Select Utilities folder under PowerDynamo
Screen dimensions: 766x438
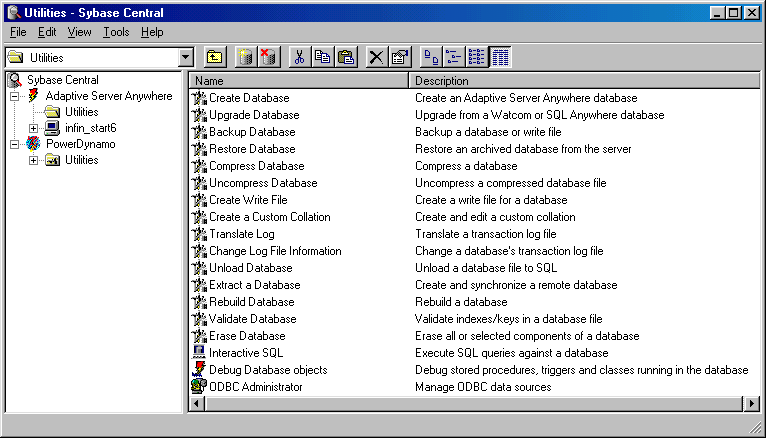pos(82,160)
